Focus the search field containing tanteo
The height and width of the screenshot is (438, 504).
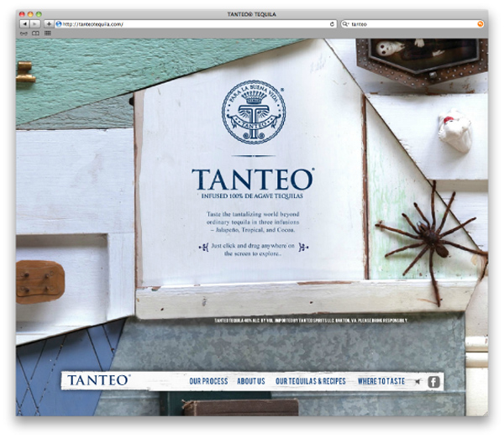point(412,24)
